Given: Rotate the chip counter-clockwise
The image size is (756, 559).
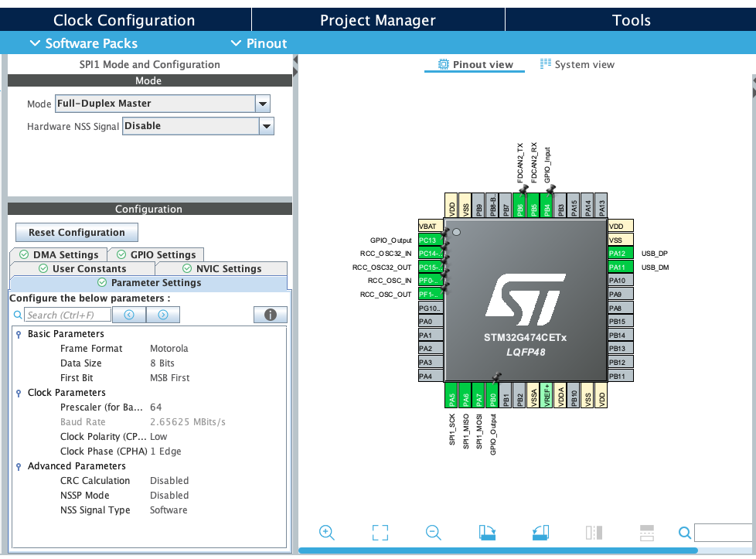Looking at the screenshot, I should click(x=540, y=533).
